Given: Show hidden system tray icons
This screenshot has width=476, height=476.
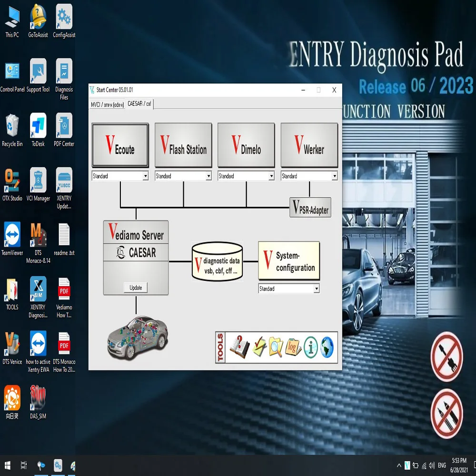Looking at the screenshot, I should [x=399, y=466].
